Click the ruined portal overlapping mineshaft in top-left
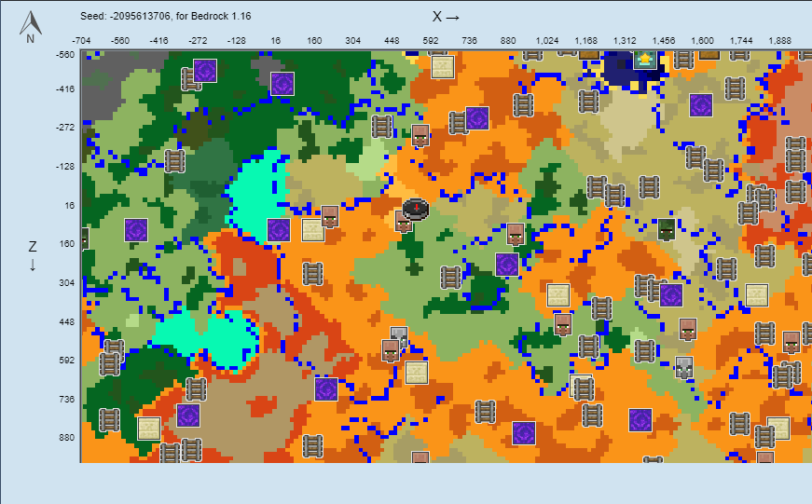 pyautogui.click(x=205, y=71)
